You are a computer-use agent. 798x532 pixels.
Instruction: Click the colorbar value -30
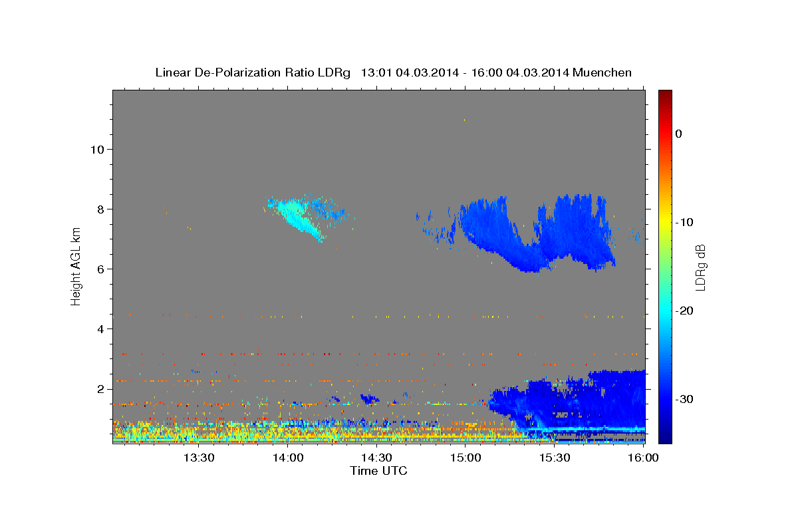click(x=685, y=399)
